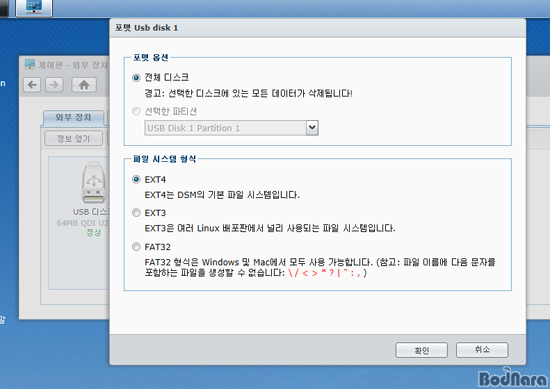Click the 포맷 옵션 group label
Screen dimensions: 550x389
pyautogui.click(x=150, y=58)
